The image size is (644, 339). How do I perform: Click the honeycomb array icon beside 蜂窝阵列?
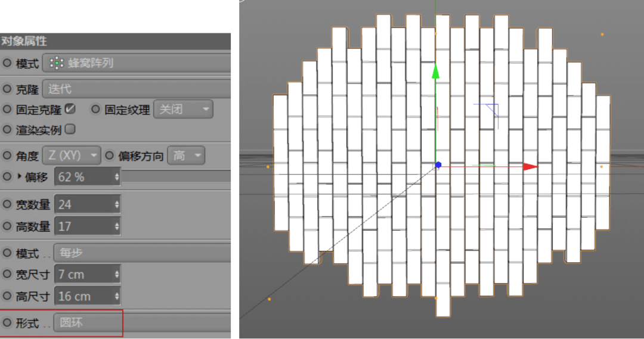[x=56, y=63]
